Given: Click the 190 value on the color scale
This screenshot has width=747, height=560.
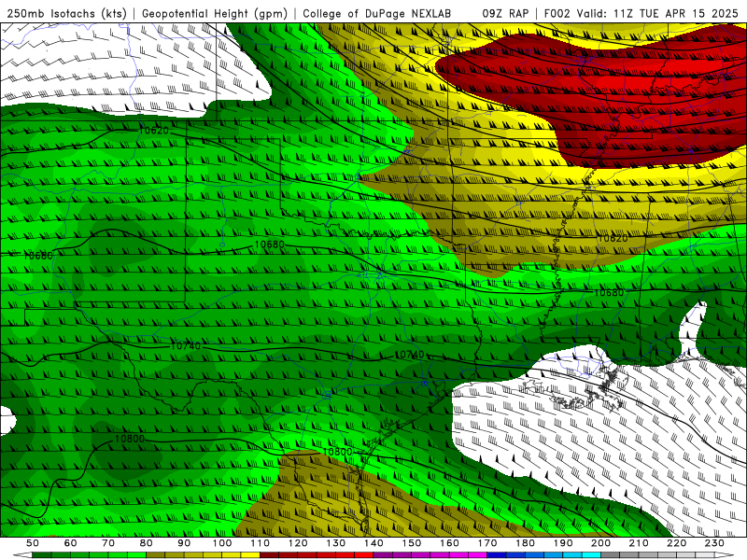Looking at the screenshot, I should point(563,543).
